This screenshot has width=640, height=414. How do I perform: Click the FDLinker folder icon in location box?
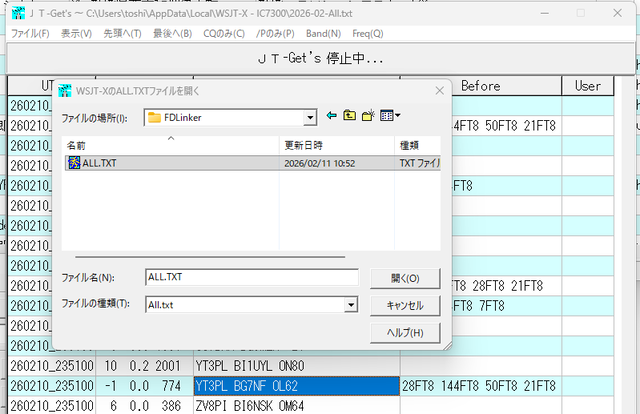point(154,118)
